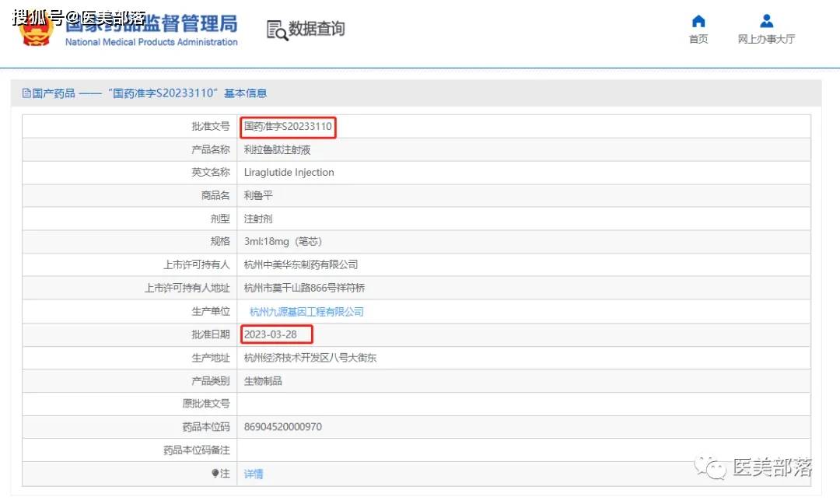This screenshot has height=504, width=840.
Task: Click product name 利拉鲁肽注射液
Action: point(277,150)
